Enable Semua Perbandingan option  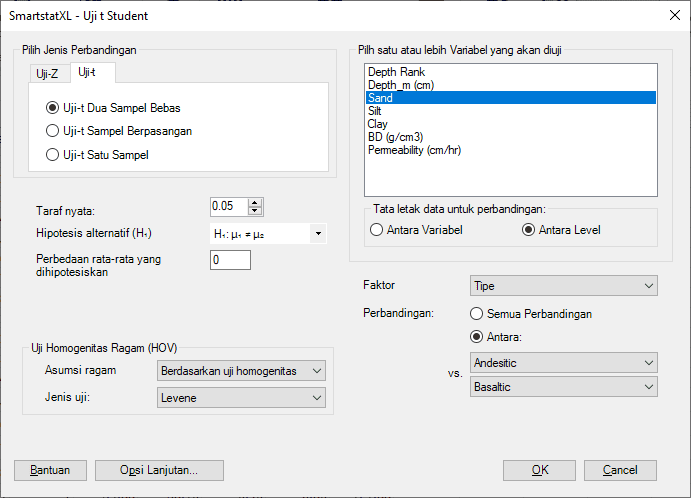(477, 313)
